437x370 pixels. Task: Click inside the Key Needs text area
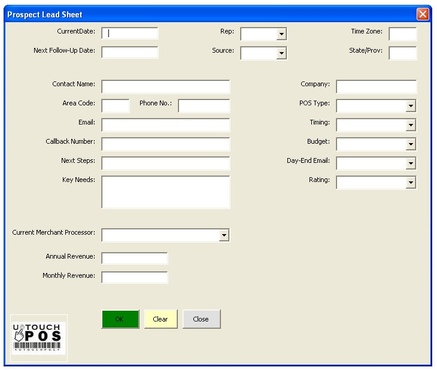pos(166,192)
